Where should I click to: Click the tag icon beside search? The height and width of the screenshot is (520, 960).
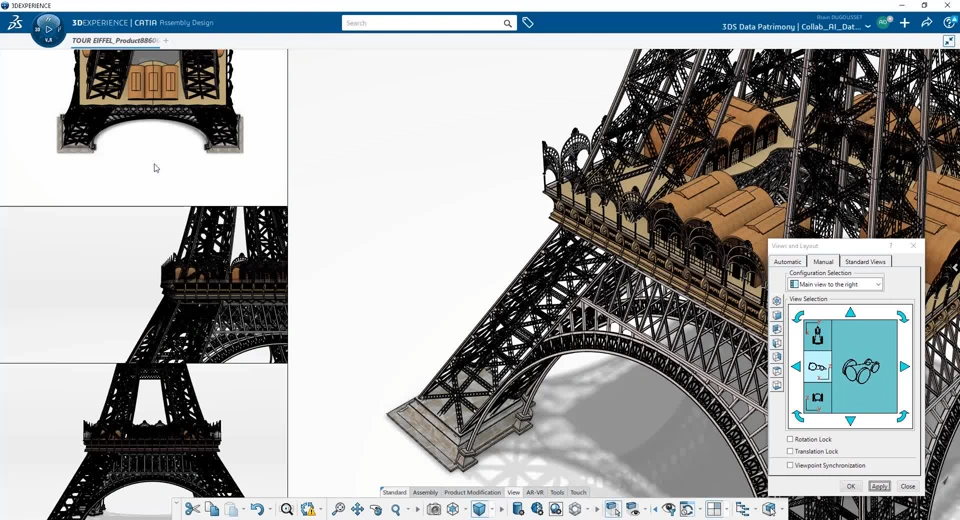pos(528,23)
